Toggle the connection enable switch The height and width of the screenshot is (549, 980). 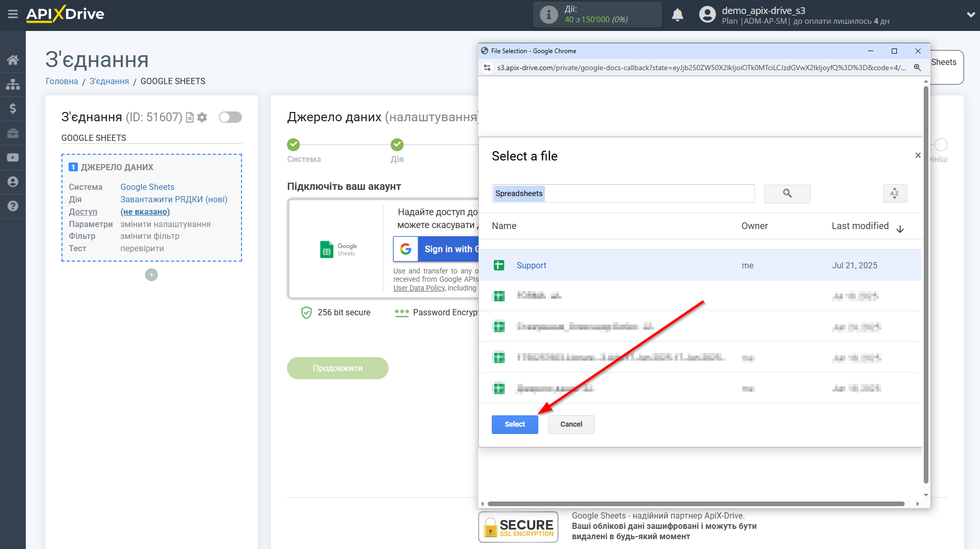click(x=230, y=117)
